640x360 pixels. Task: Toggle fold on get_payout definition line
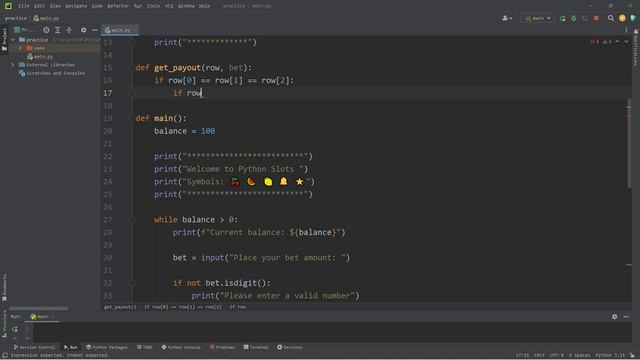coord(132,68)
